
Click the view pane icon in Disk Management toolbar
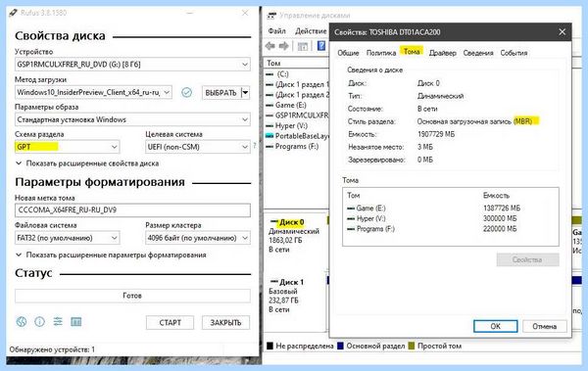[x=303, y=46]
